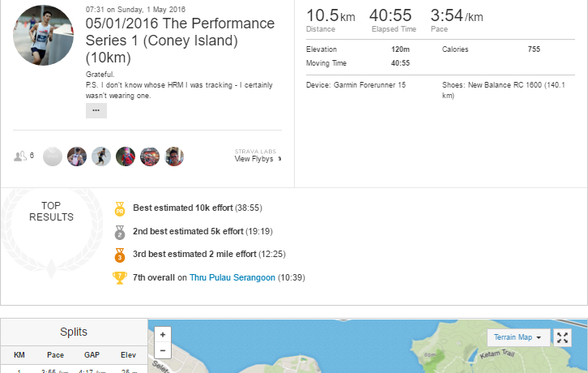Open the map in fullscreen
588x373 pixels.
click(563, 337)
